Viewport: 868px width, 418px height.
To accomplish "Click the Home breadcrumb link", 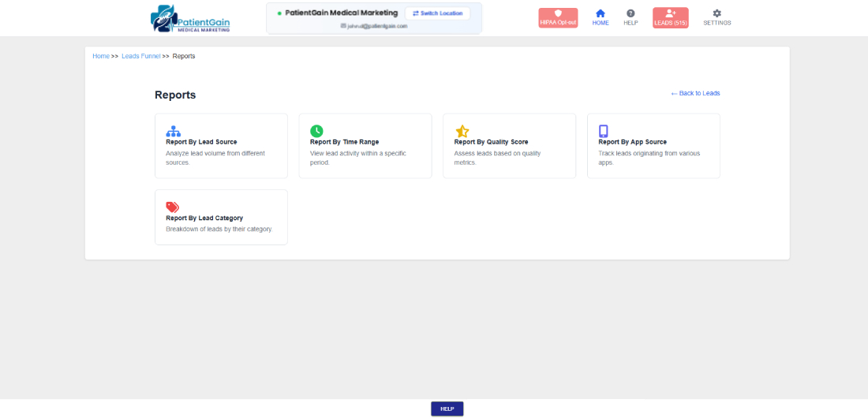I will coord(101,56).
